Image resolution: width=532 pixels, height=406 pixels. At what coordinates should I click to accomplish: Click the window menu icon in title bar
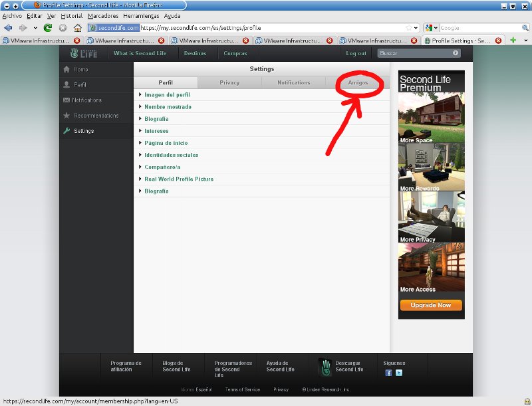(x=7, y=6)
